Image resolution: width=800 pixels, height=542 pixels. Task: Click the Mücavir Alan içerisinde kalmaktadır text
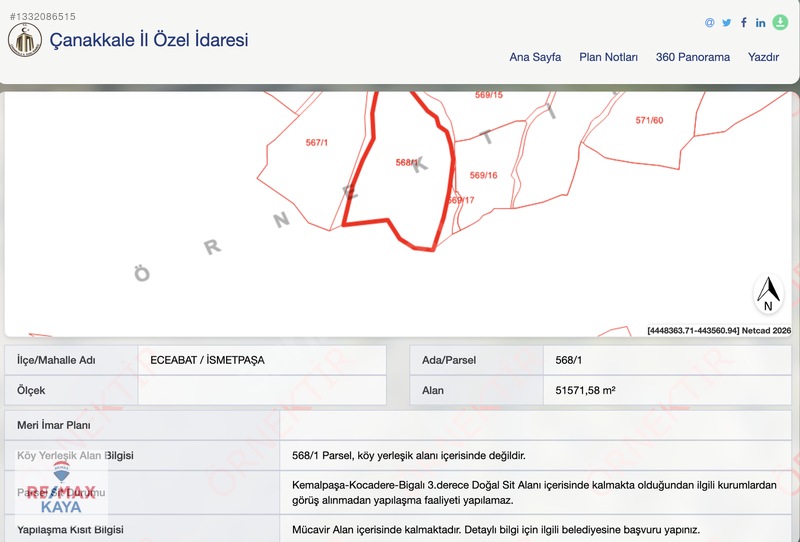496,530
